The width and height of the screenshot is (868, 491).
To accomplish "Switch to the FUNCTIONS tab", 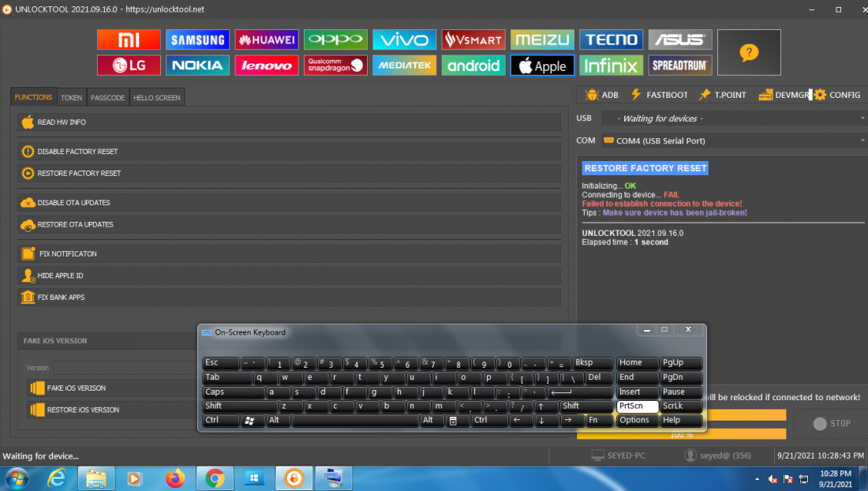I will (x=33, y=97).
